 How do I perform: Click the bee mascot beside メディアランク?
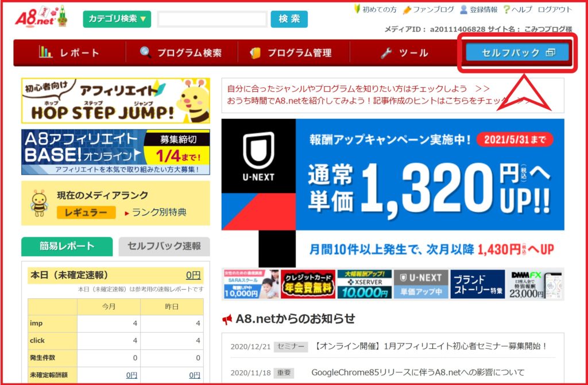(x=40, y=203)
